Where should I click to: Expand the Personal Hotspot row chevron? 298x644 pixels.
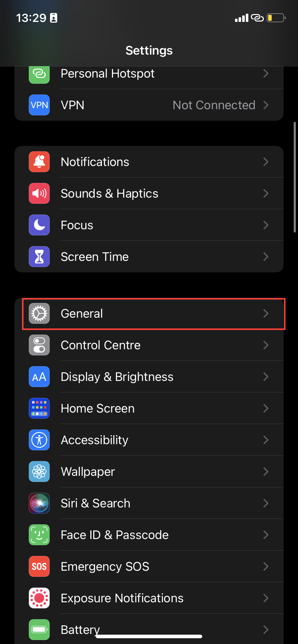click(x=266, y=74)
